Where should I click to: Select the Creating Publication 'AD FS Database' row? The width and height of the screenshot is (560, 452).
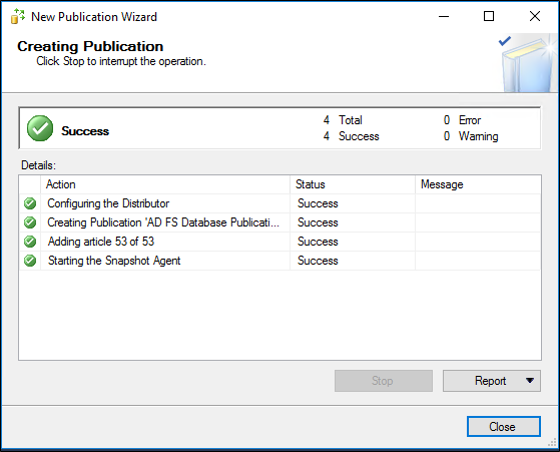pyautogui.click(x=280, y=222)
